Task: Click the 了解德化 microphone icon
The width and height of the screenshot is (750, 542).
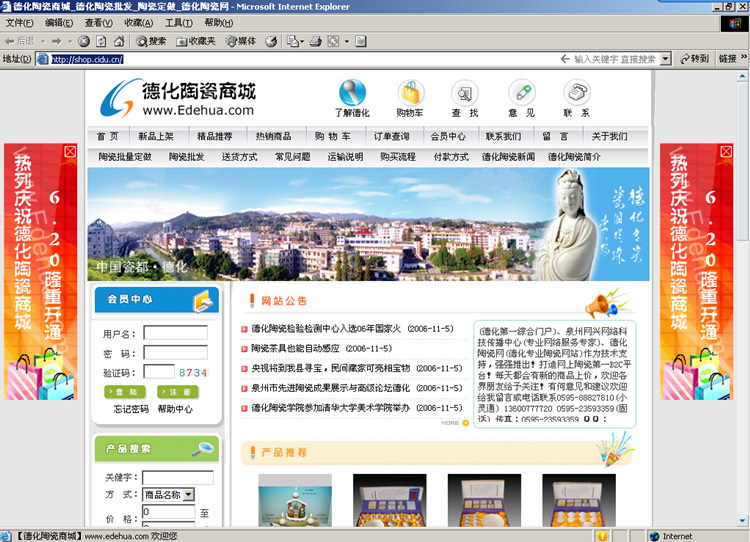Action: (353, 92)
